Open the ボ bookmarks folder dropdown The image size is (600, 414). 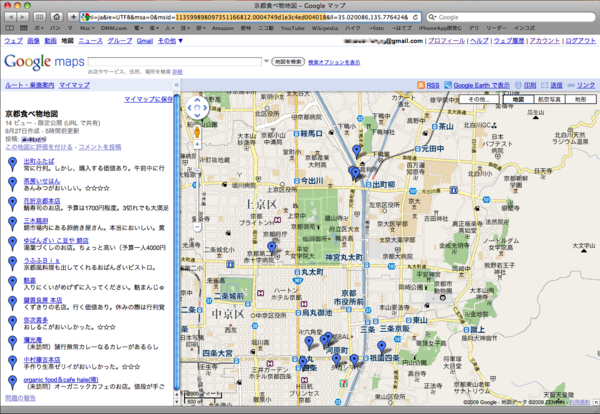(39, 28)
